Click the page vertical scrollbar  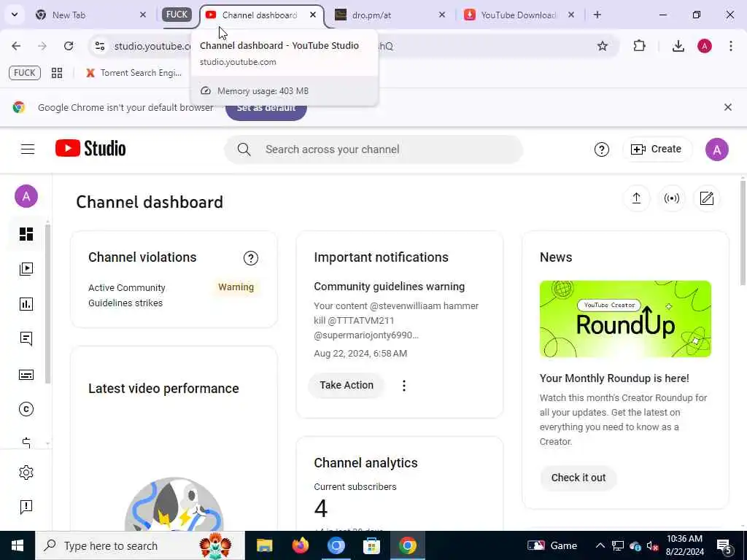click(x=743, y=233)
